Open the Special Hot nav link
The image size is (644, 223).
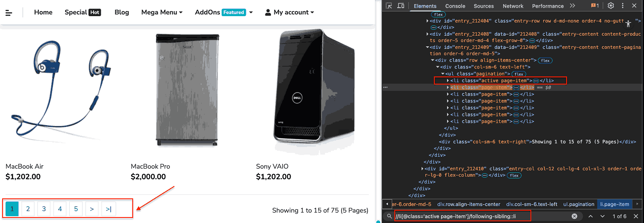pos(83,12)
